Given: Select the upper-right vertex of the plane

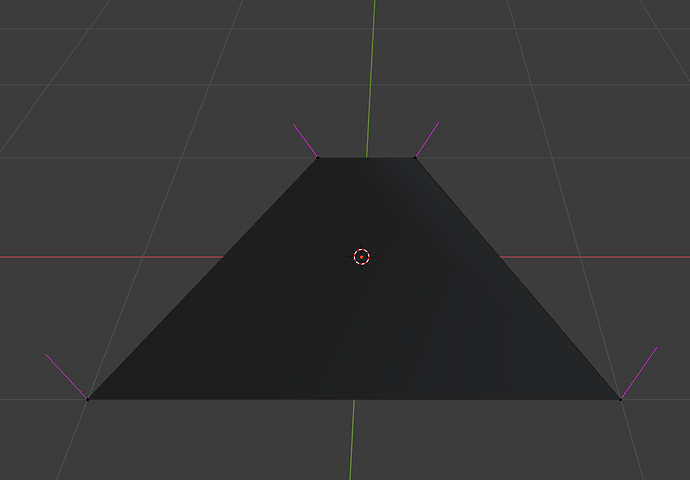Looking at the screenshot, I should click(415, 158).
